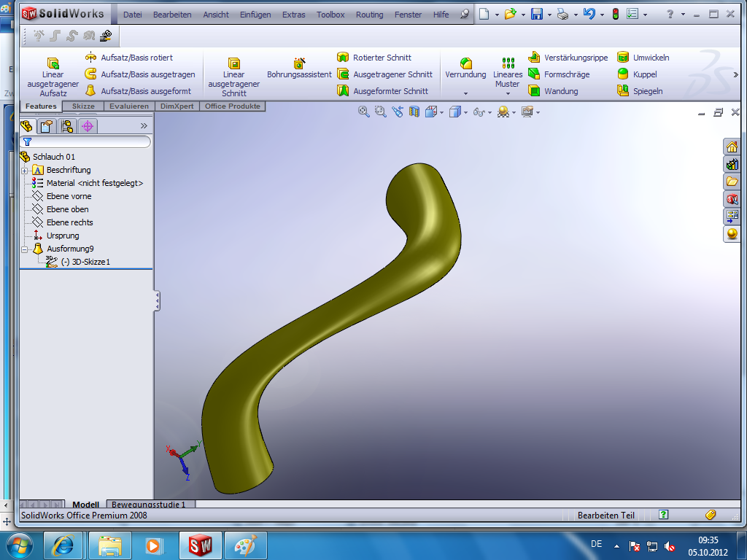Open SolidWorks Resources home icon in task pane
747x560 pixels.
pos(732,147)
